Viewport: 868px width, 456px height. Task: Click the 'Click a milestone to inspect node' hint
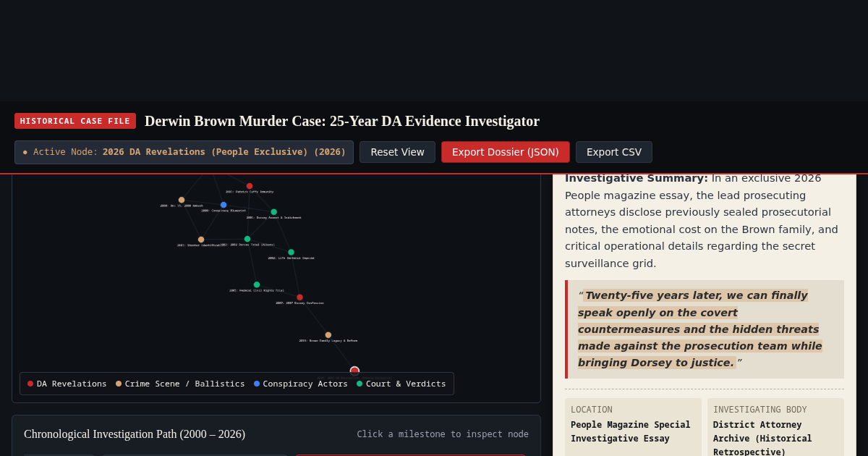click(443, 434)
